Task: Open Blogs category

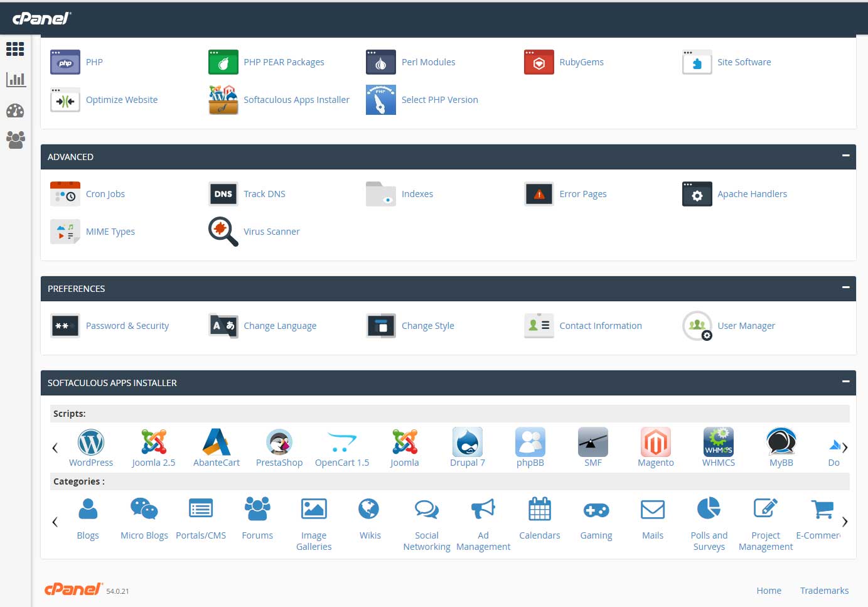Action: 88,518
